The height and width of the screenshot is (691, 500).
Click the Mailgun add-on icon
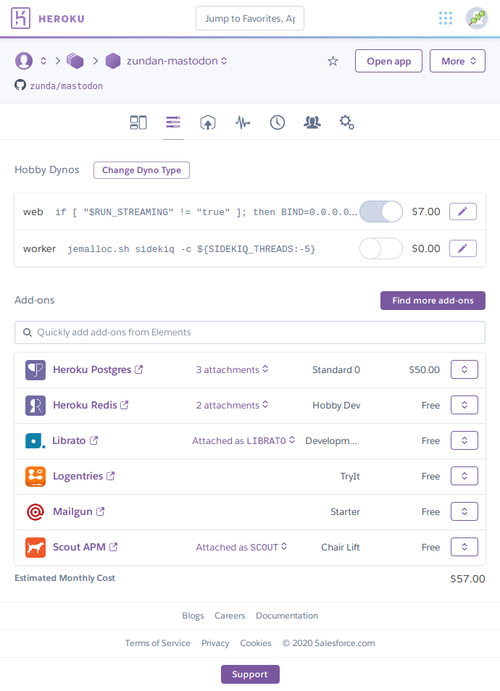coord(35,512)
